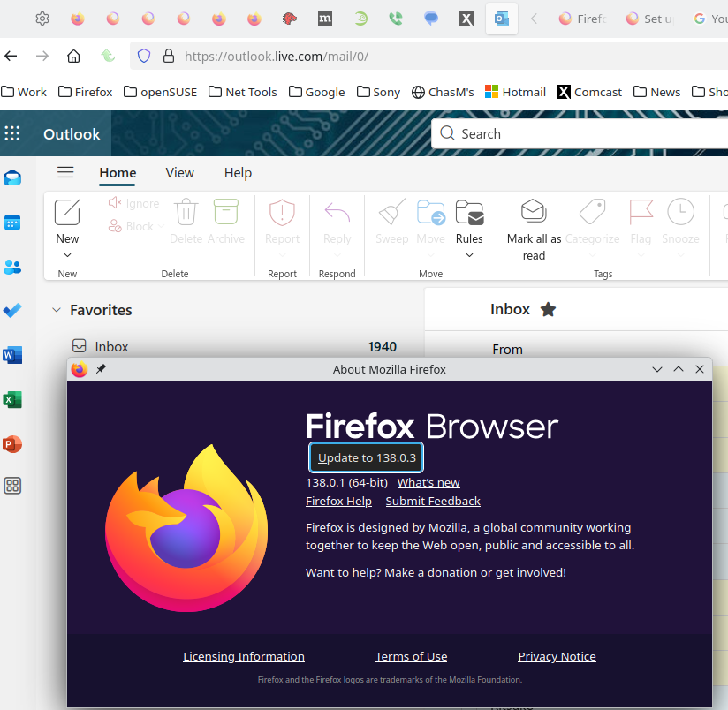Open tracking protection shield in address bar

pos(144,57)
